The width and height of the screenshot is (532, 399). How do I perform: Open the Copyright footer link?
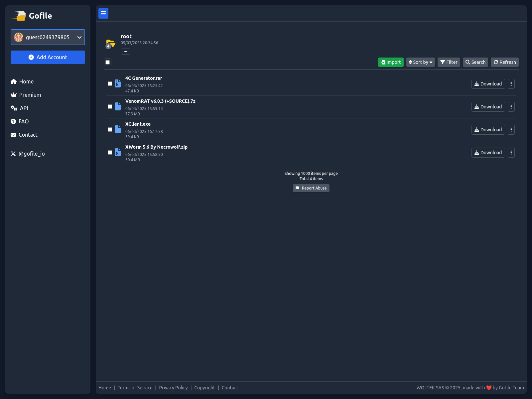(204, 388)
